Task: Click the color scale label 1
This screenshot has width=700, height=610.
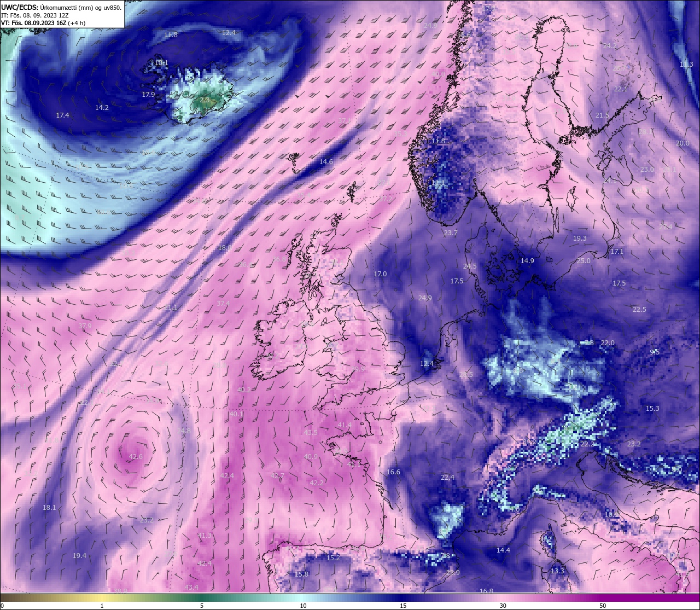Action: 102,606
